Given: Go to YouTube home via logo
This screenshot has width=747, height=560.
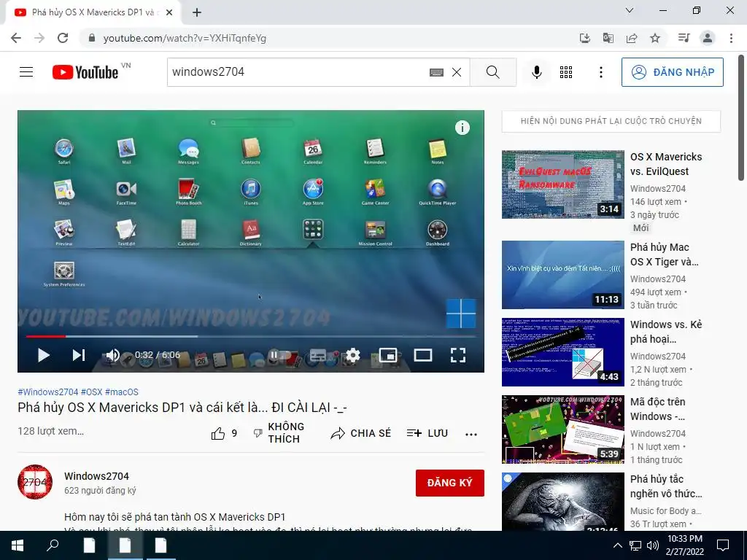Looking at the screenshot, I should coord(86,72).
